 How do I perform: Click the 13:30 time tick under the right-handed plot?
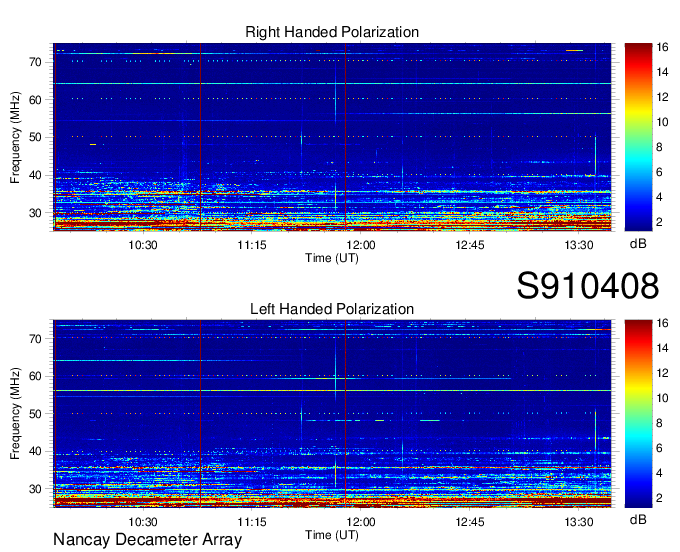tap(579, 245)
